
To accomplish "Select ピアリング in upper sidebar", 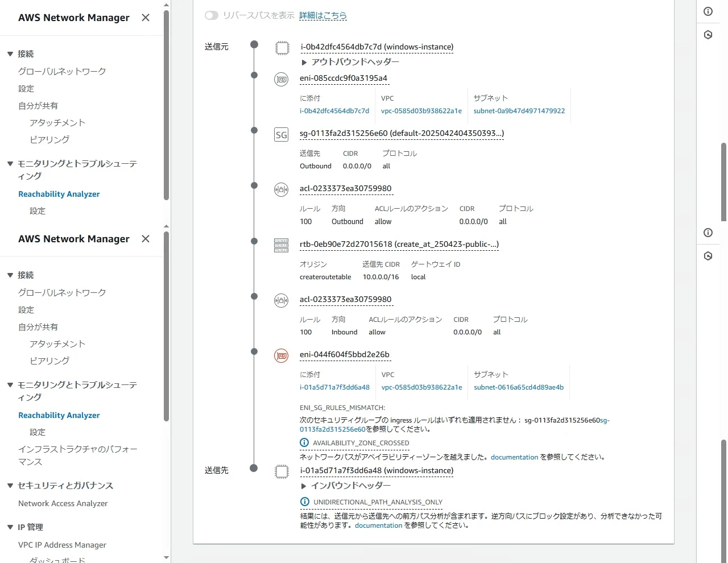I will point(49,140).
